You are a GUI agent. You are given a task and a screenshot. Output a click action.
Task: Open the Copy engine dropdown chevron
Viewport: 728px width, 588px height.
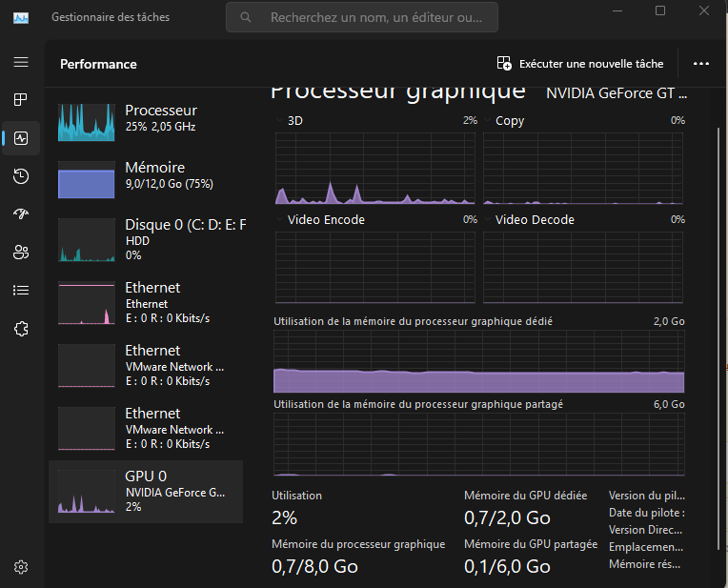point(488,120)
